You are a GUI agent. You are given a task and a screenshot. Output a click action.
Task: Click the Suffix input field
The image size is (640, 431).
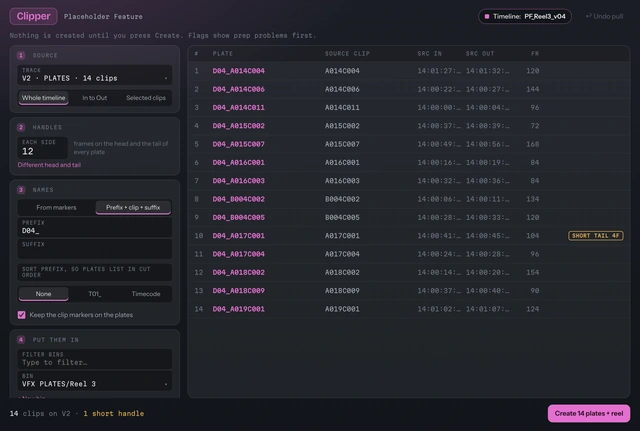pos(94,249)
